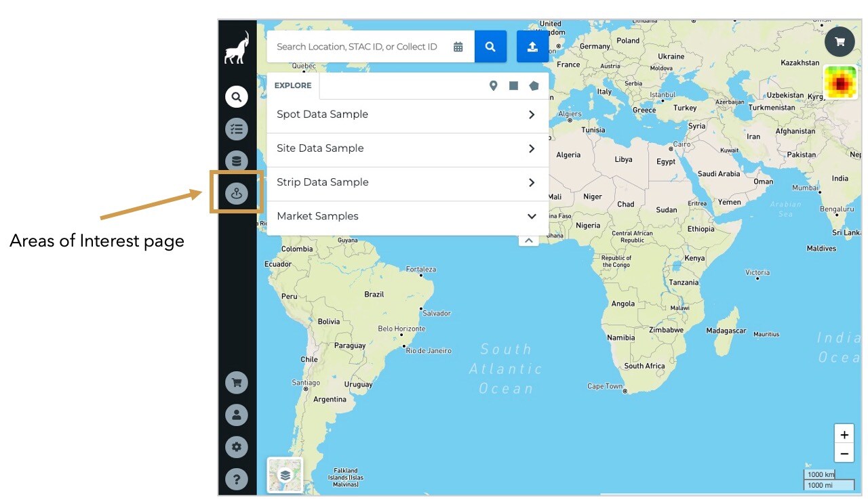
Task: Click the Bolivia label on the map
Action: pyautogui.click(x=329, y=321)
